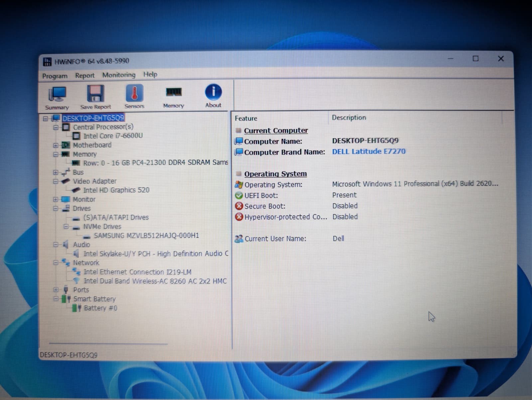The image size is (532, 400).
Task: Click the Microsoft Windows 11 Professional value
Action: [415, 184]
